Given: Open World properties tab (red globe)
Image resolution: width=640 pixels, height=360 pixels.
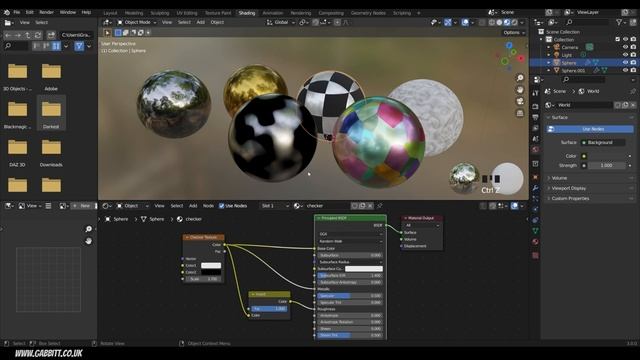Looking at the screenshot, I should tap(536, 149).
